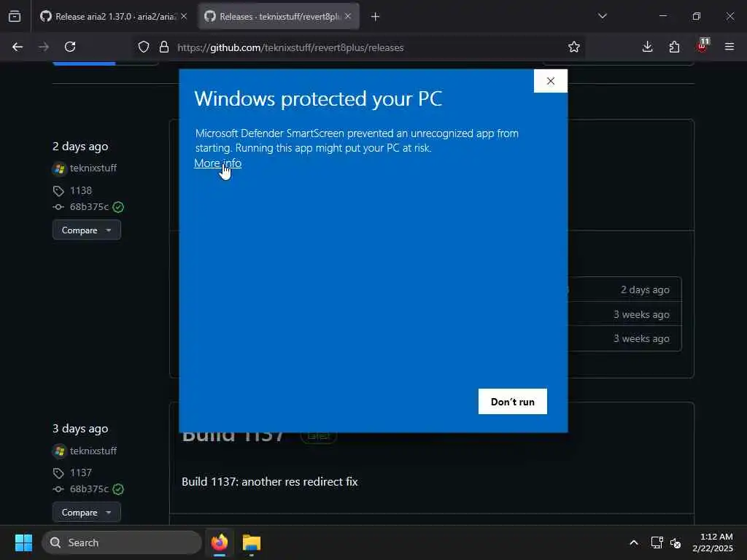The width and height of the screenshot is (747, 560).
Task: Close the Releases teknixstuff tab
Action: click(348, 17)
